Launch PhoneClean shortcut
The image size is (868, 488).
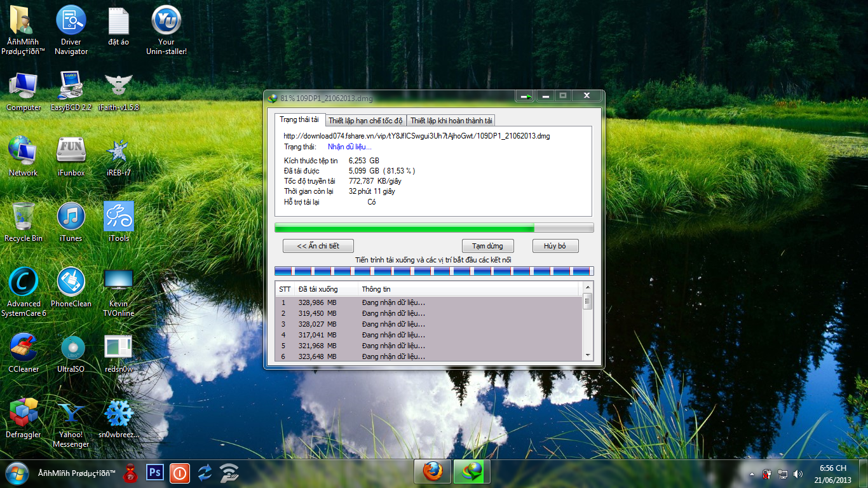click(x=71, y=288)
